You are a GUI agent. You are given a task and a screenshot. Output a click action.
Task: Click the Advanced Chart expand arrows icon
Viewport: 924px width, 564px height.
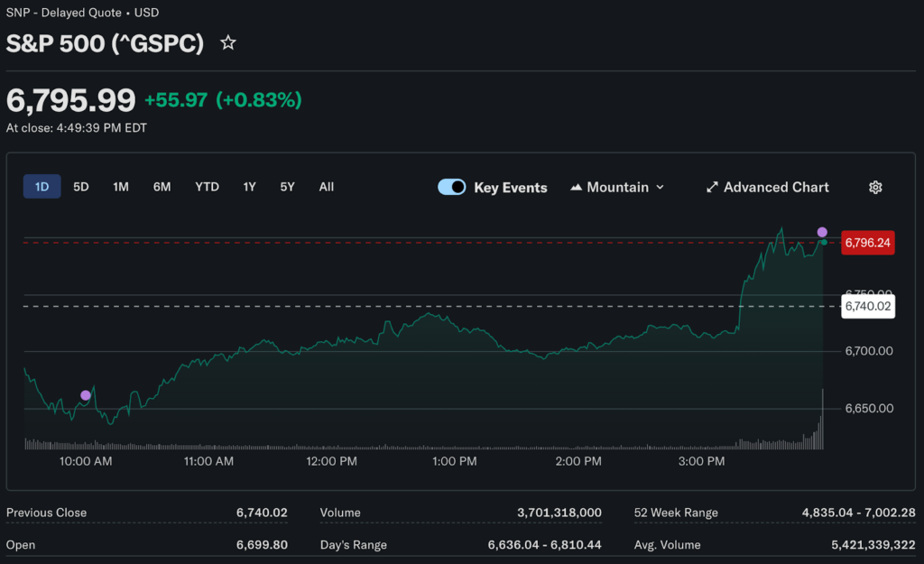[712, 187]
